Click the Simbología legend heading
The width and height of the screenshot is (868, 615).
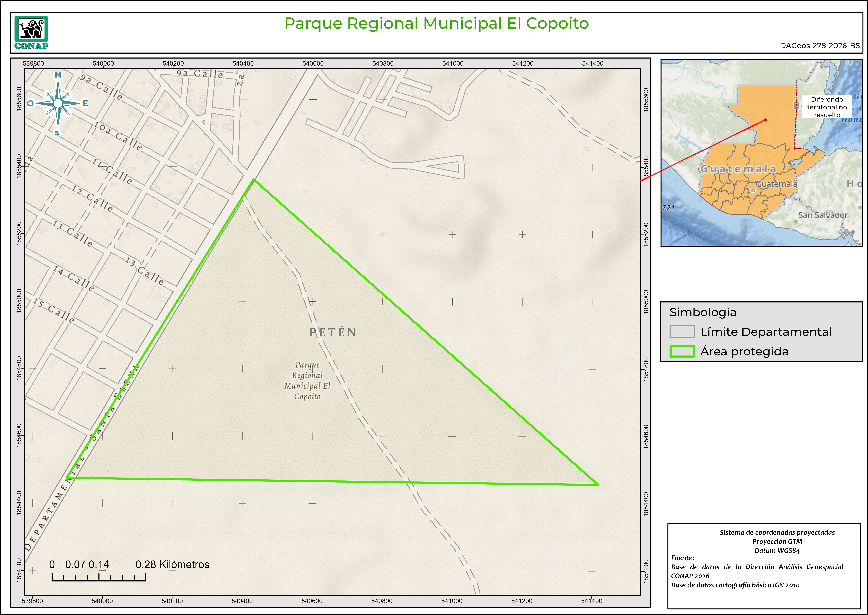click(x=703, y=312)
